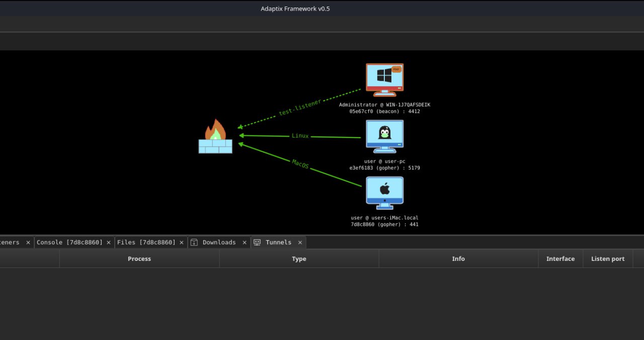644x340 pixels.
Task: Click the 05e67cf0 (beacon) : 4412 text
Action: (x=384, y=111)
